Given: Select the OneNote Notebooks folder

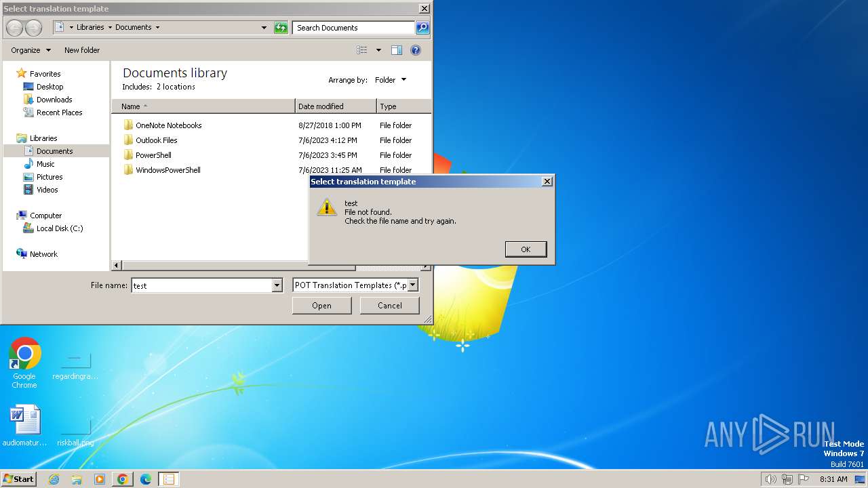Looking at the screenshot, I should (x=168, y=125).
